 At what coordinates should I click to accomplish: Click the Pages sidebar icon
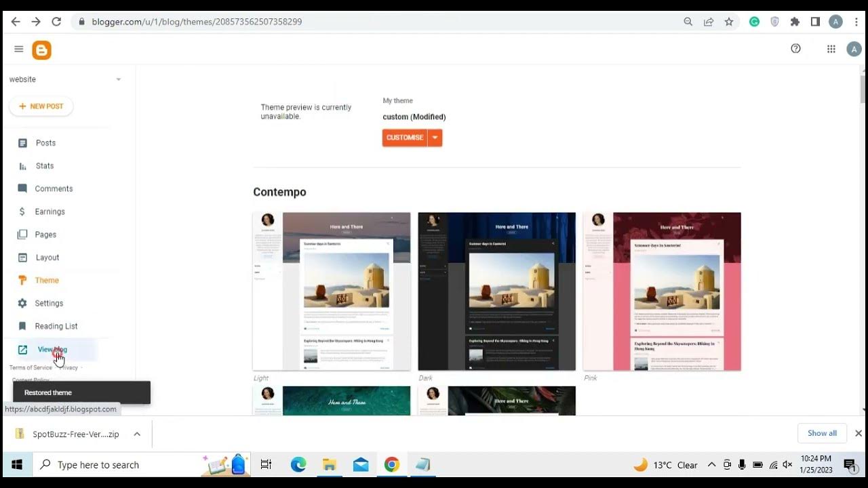coord(22,235)
